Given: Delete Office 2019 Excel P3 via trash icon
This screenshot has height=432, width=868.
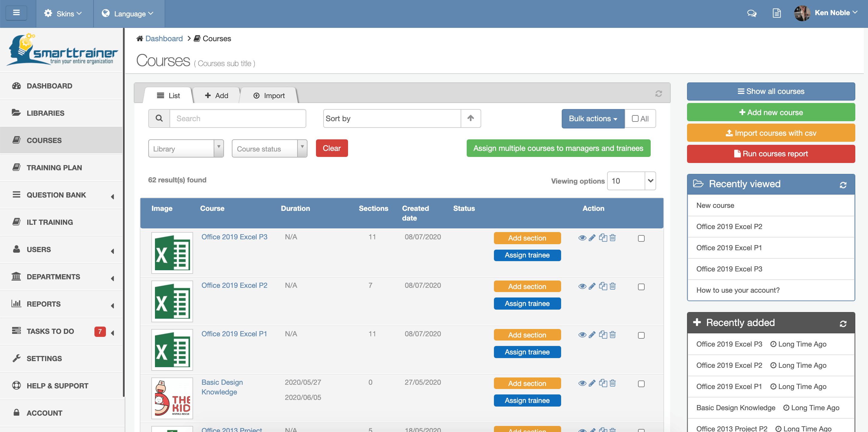Looking at the screenshot, I should 613,238.
